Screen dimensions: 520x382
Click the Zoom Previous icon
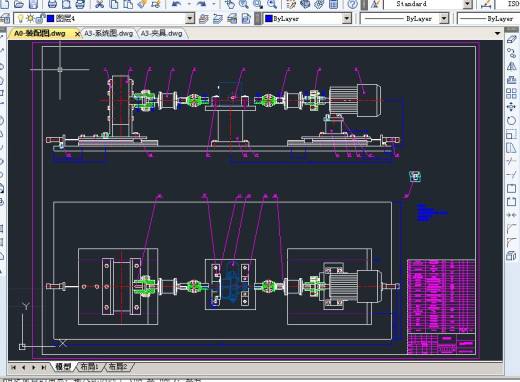point(272,4)
